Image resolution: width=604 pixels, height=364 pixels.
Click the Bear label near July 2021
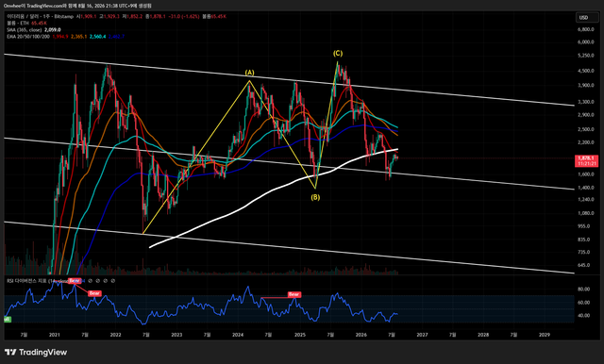[x=94, y=293]
